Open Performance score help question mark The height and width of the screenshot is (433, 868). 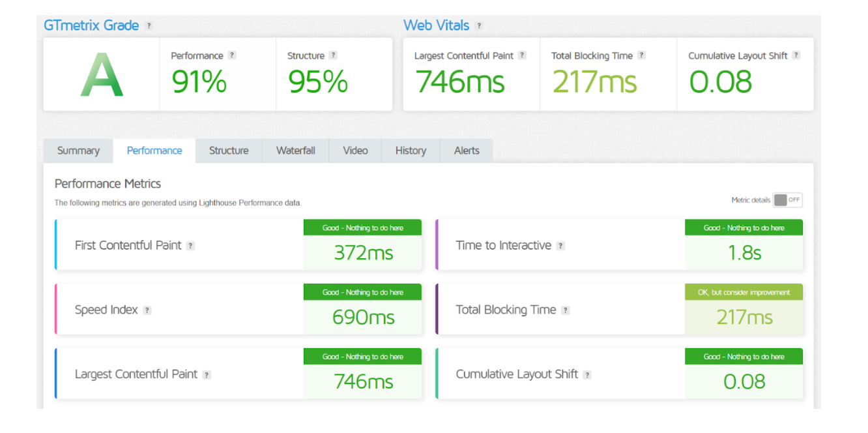[x=232, y=55]
